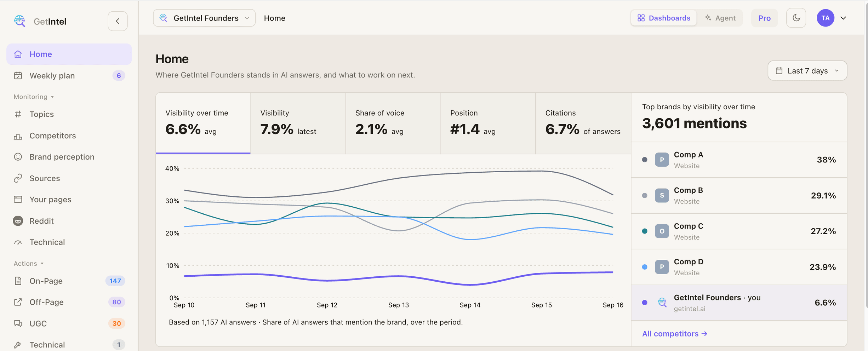
Task: Open the All competitors link
Action: click(x=675, y=334)
